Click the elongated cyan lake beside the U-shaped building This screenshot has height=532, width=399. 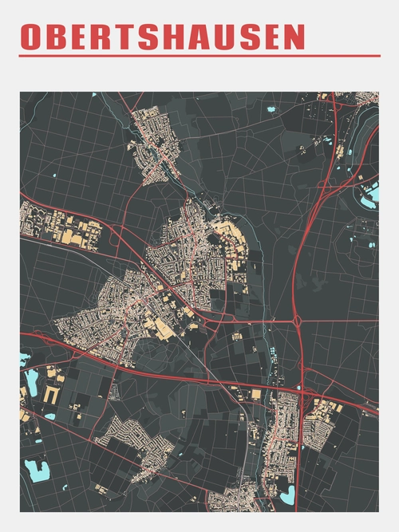tap(31, 382)
